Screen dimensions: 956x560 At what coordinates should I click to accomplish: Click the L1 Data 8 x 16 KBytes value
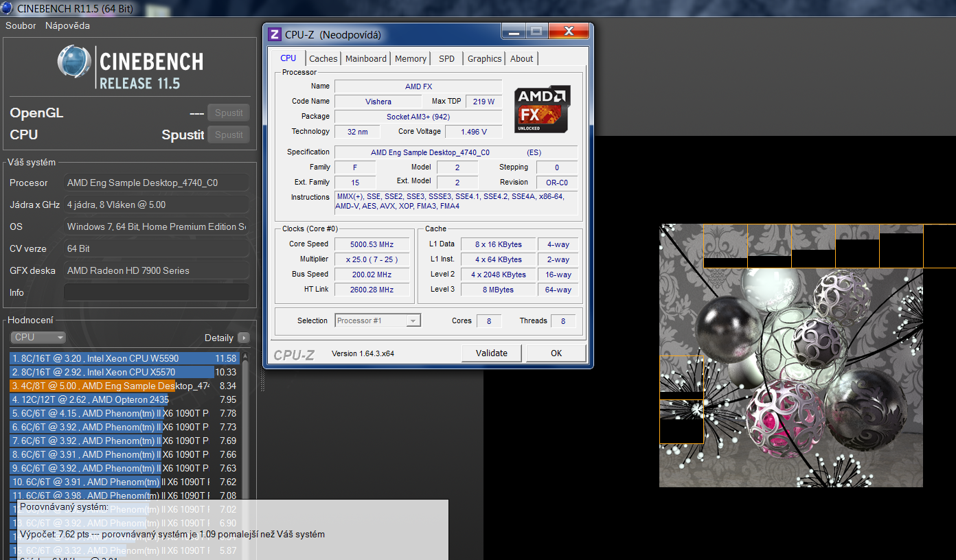[497, 244]
